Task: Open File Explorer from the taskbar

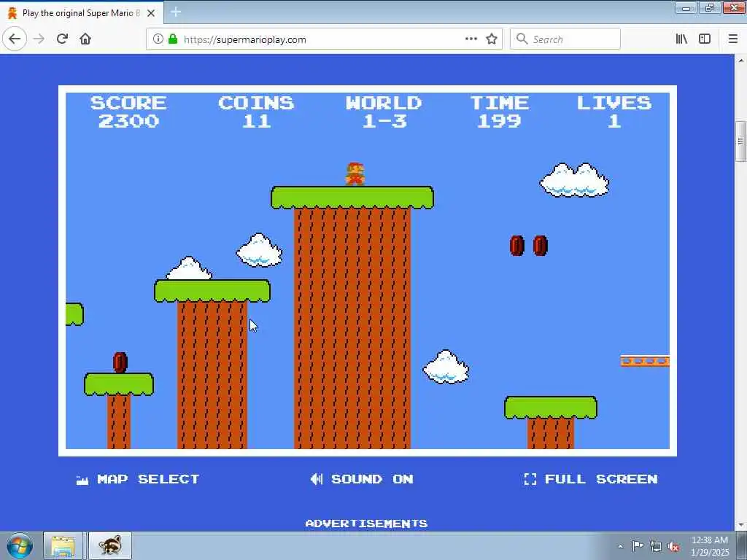Action: click(63, 546)
